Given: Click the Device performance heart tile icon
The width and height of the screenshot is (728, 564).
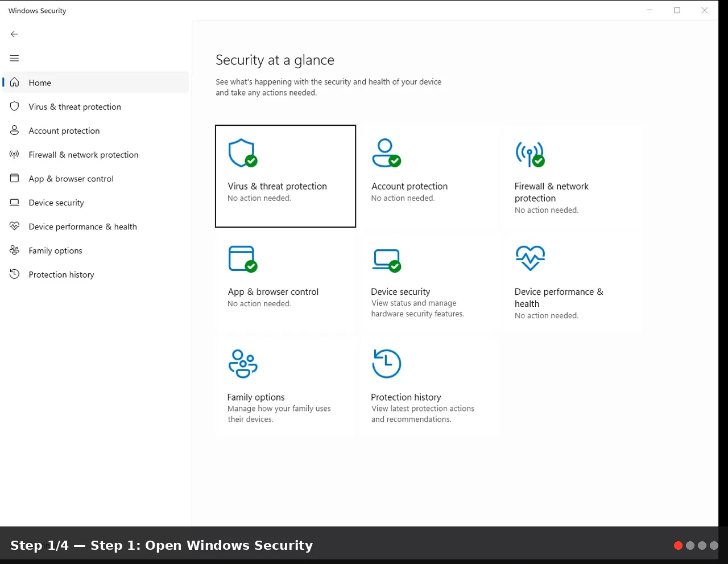Looking at the screenshot, I should [530, 258].
